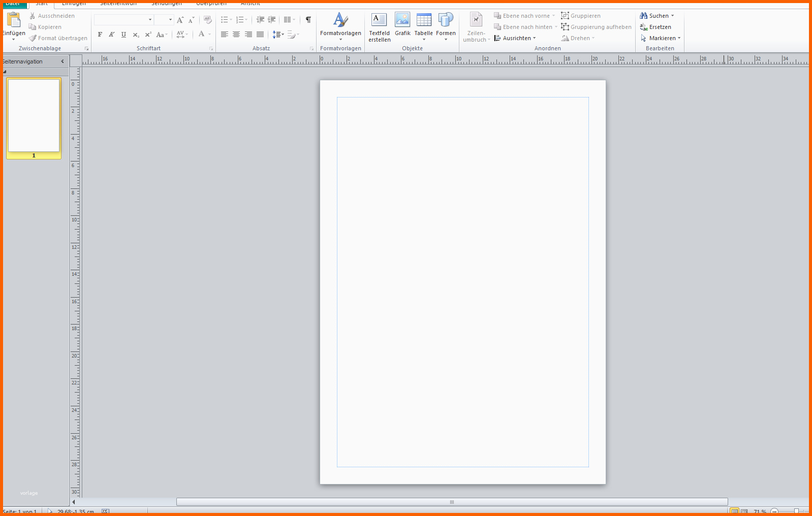Decrease font size with the shrink-font icon

click(x=191, y=20)
